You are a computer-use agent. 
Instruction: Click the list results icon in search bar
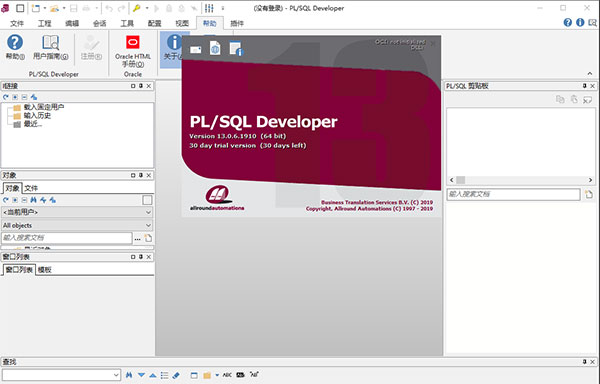pos(165,375)
